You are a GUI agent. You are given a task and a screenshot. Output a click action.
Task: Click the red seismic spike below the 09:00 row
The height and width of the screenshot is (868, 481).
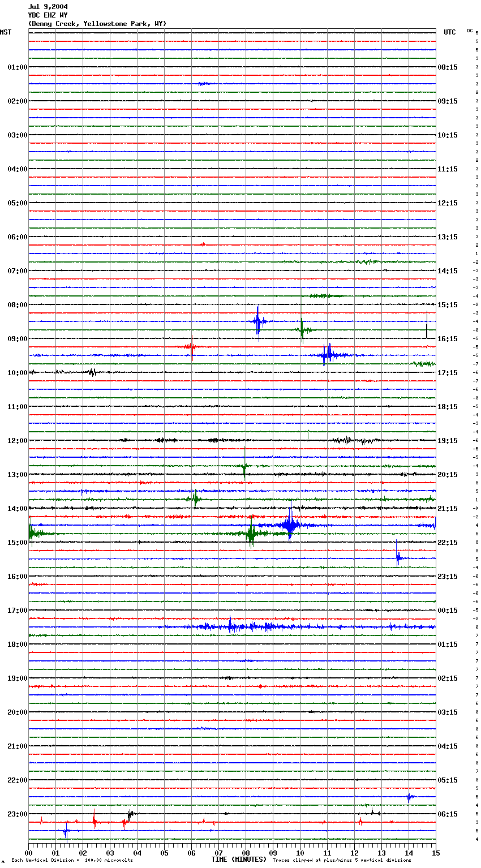(x=191, y=347)
